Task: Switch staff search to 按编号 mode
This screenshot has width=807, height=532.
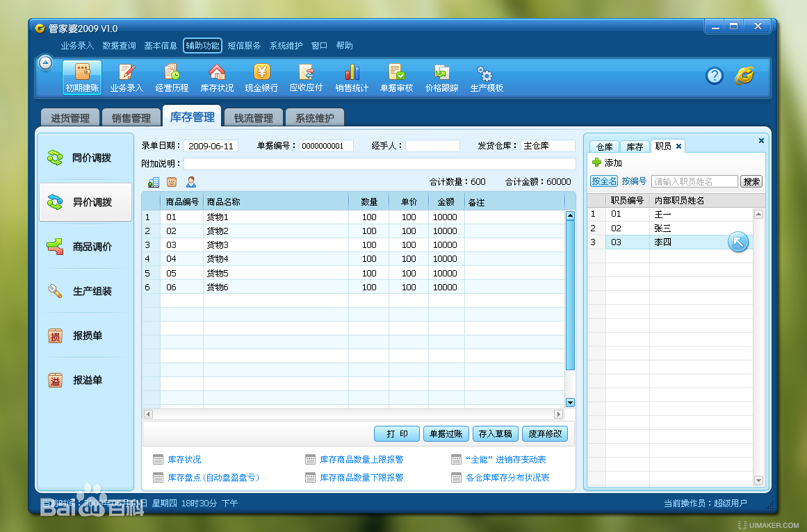Action: [x=633, y=181]
